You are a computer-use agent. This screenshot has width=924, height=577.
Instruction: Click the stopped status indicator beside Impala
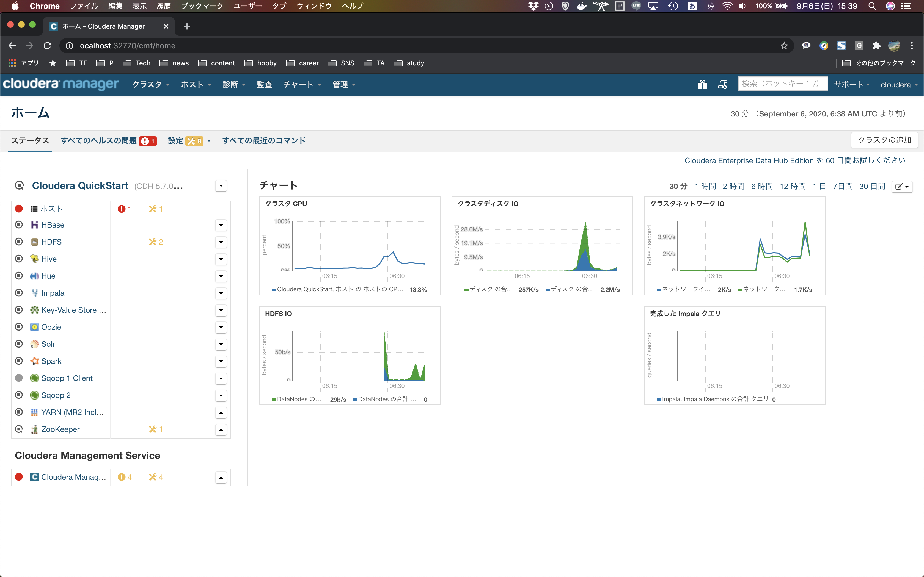(19, 293)
